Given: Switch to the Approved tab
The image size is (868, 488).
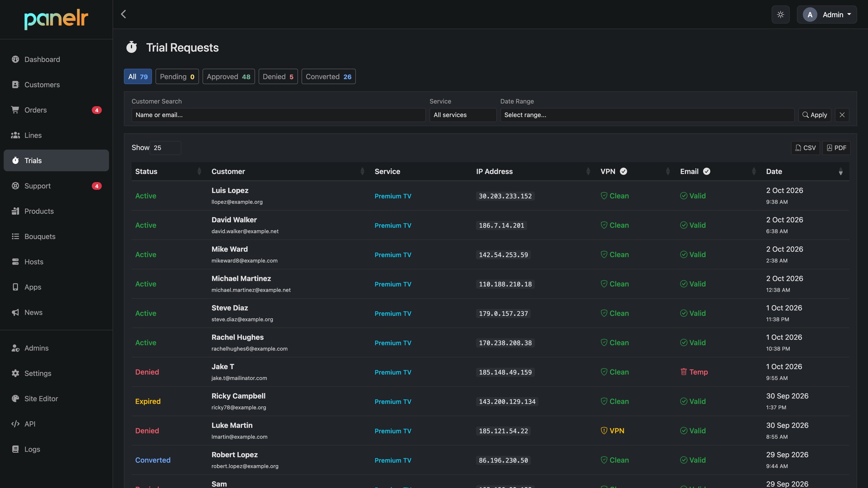Looking at the screenshot, I should click(229, 76).
